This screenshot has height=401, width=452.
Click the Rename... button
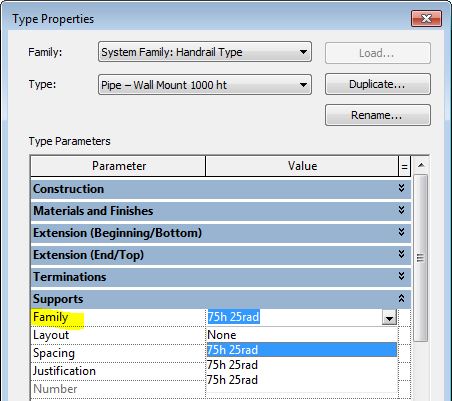tap(378, 115)
